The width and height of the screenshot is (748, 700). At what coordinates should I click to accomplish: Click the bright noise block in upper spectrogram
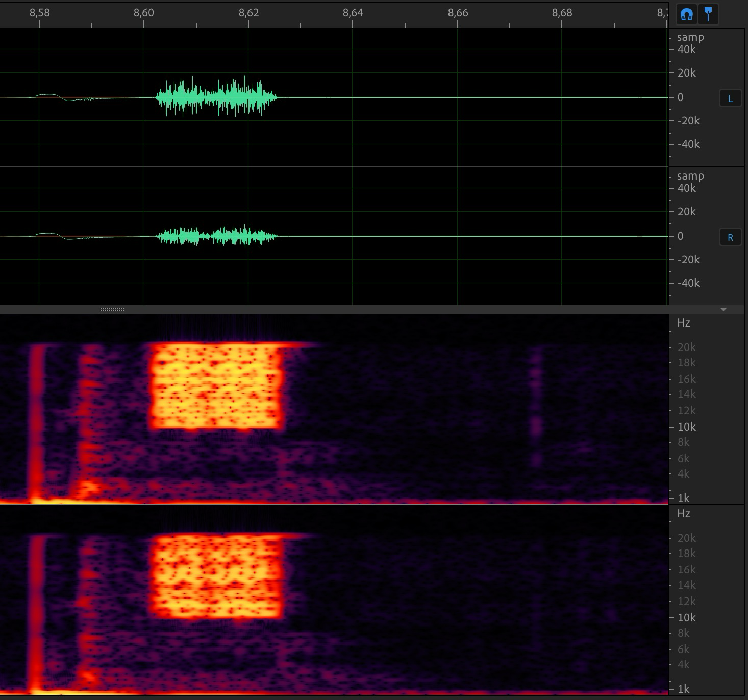(216, 386)
